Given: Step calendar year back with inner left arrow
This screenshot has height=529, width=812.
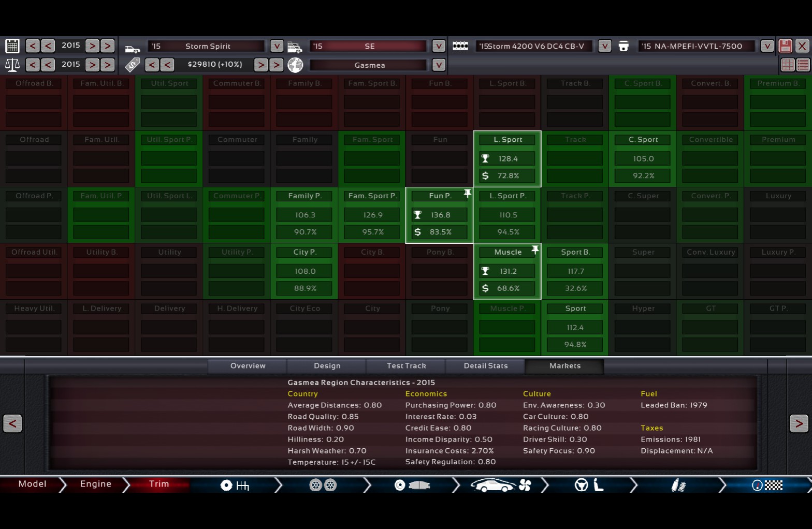Looking at the screenshot, I should coord(48,46).
